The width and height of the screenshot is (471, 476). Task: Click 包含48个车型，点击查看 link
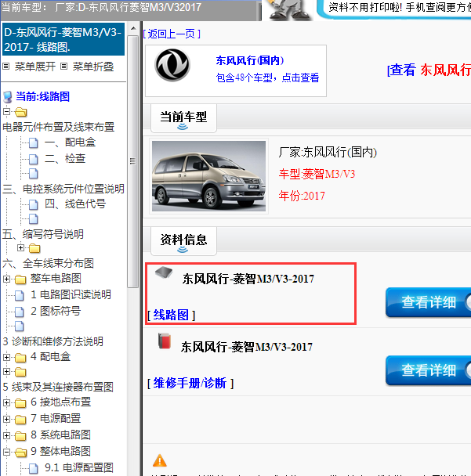pyautogui.click(x=267, y=78)
